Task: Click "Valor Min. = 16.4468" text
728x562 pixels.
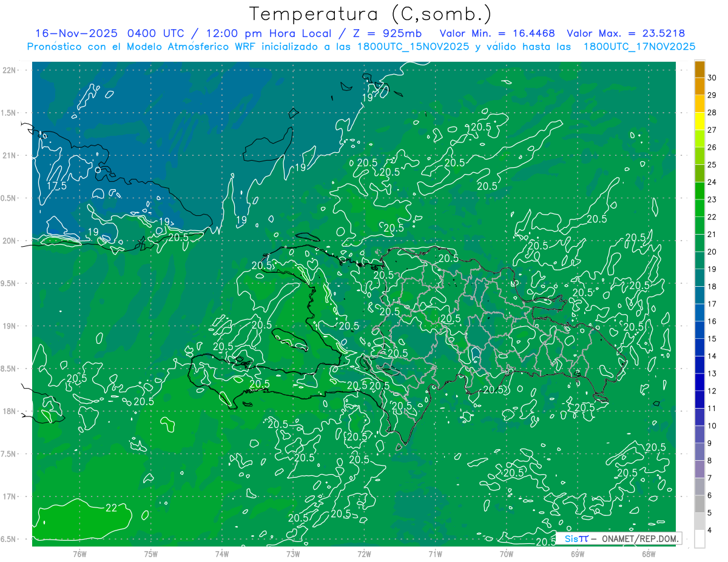Action: click(497, 33)
